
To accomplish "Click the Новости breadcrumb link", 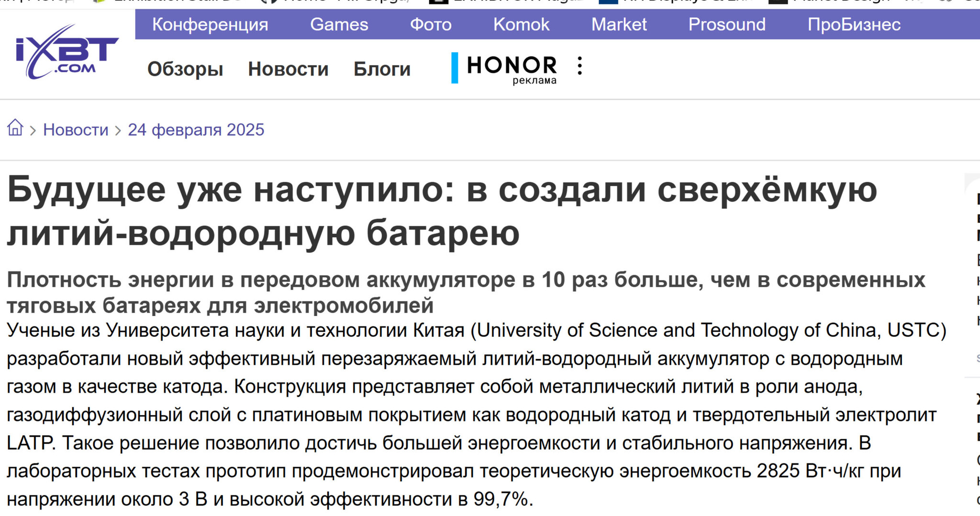I will [x=76, y=130].
